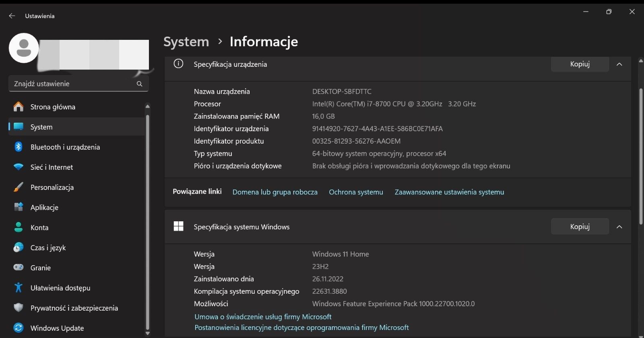Click the System monitor icon

click(19, 127)
